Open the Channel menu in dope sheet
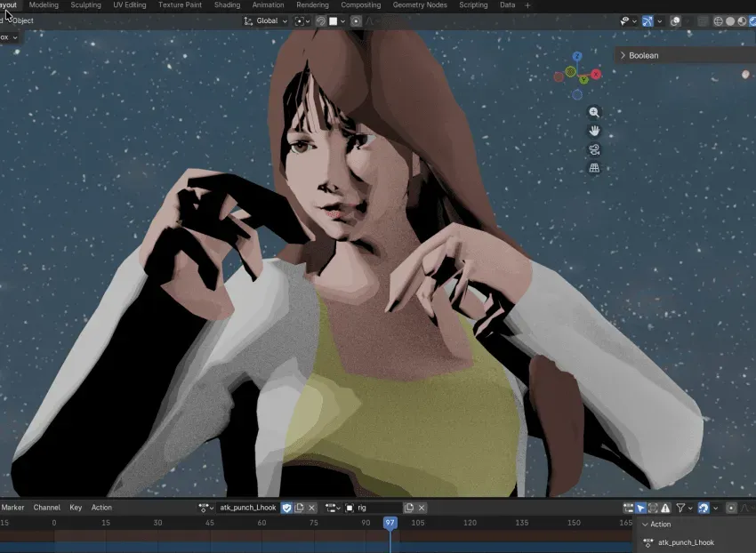Viewport: 756px width, 553px height. coord(47,508)
